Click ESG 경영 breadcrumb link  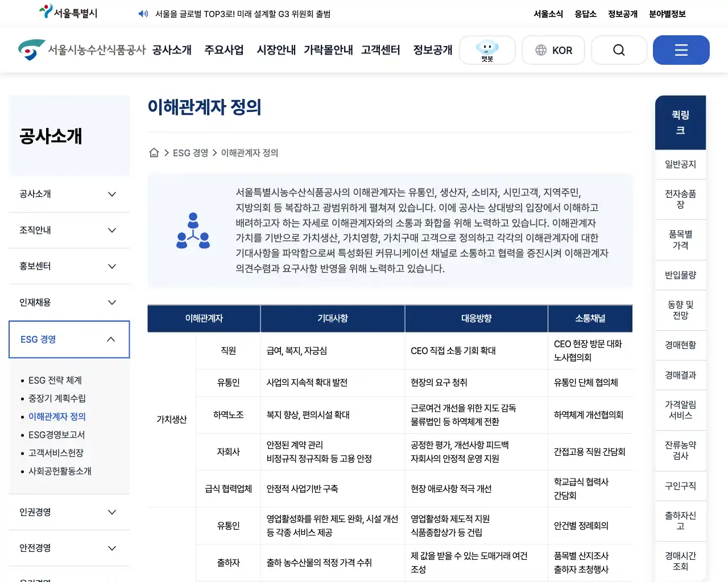point(191,153)
